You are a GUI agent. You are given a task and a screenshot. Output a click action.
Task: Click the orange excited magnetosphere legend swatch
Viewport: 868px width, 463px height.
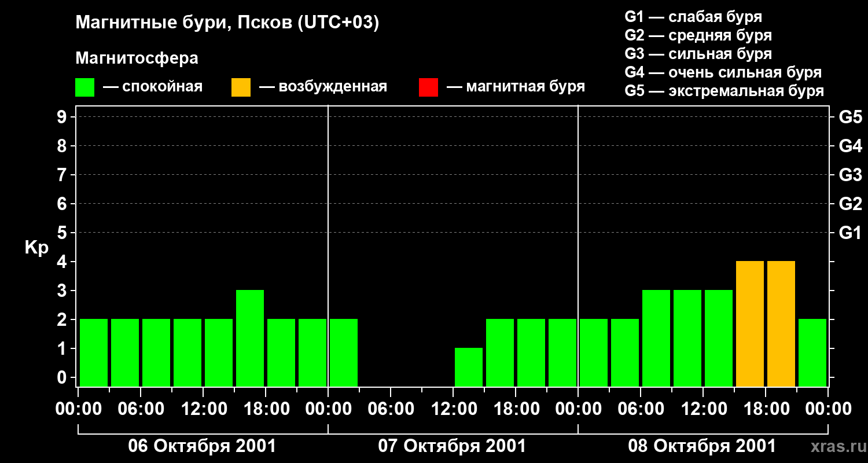[241, 87]
